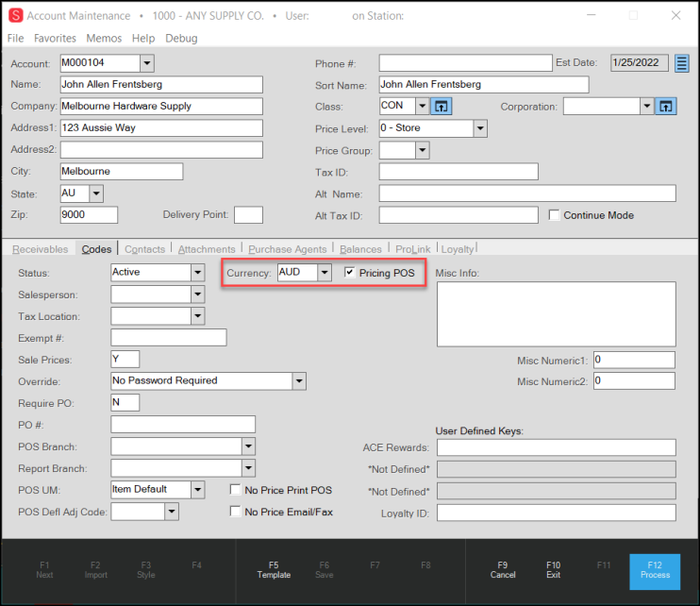Screen dimensions: 700x606
Task: Open the Help menu
Action: [143, 39]
